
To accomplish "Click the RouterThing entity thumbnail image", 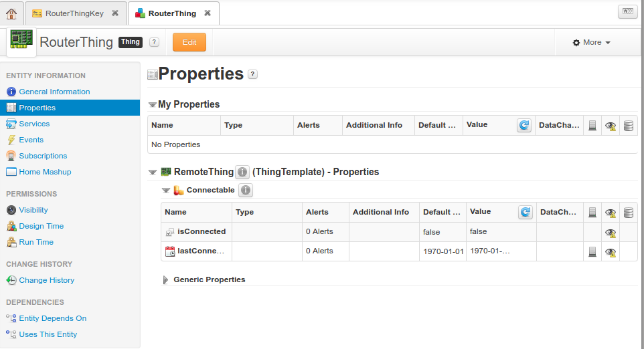I will [21, 41].
